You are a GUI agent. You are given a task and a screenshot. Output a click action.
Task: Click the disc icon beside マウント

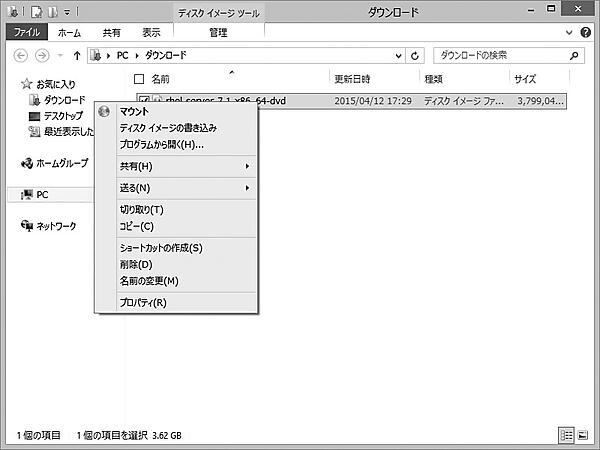(x=104, y=111)
